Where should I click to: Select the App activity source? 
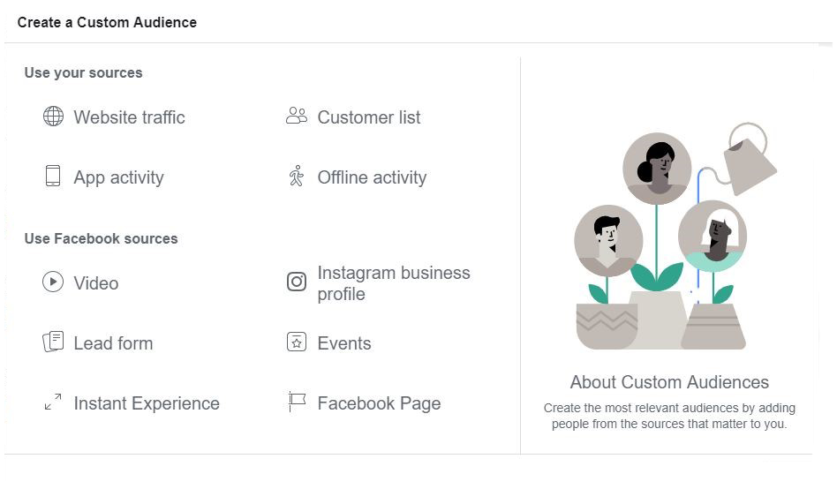tap(118, 177)
